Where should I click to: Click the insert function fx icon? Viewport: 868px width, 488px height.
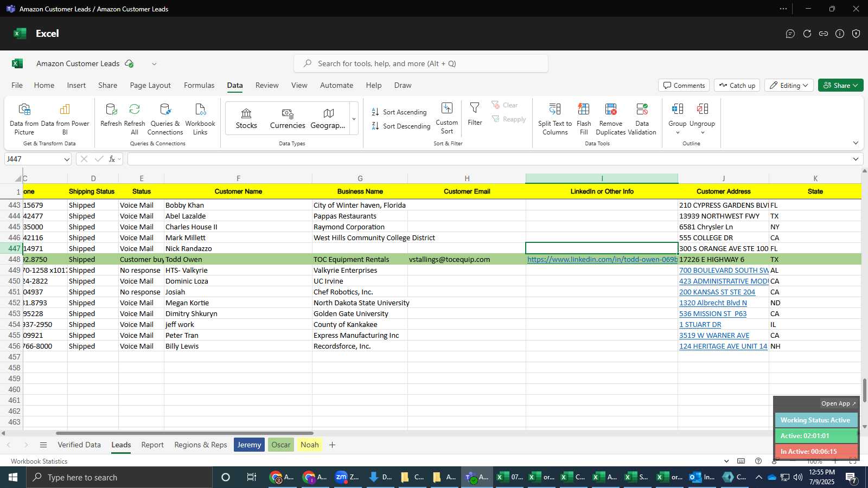click(x=112, y=159)
